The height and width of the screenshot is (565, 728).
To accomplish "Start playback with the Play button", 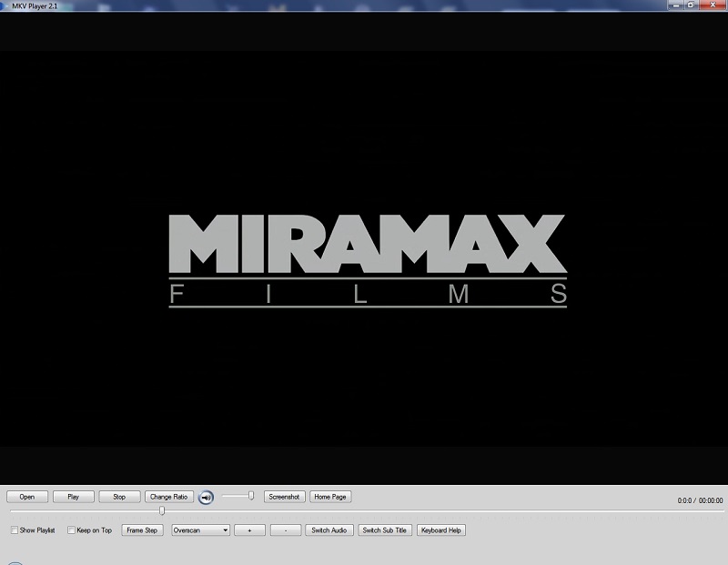I will 74,497.
